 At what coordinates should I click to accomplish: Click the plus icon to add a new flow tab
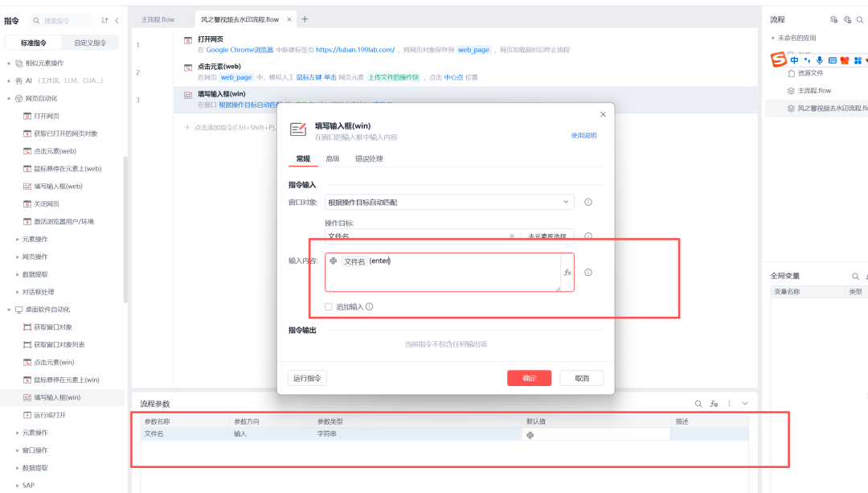[x=305, y=19]
